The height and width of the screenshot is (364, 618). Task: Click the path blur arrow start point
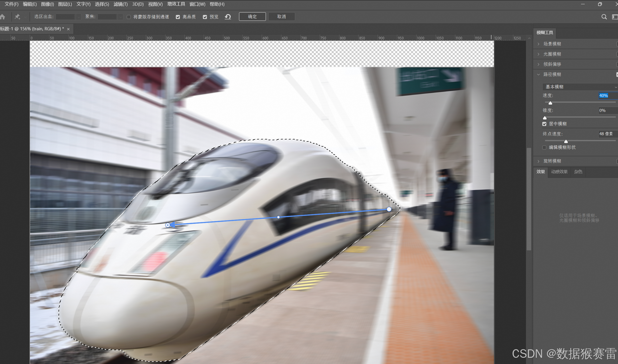pos(168,225)
